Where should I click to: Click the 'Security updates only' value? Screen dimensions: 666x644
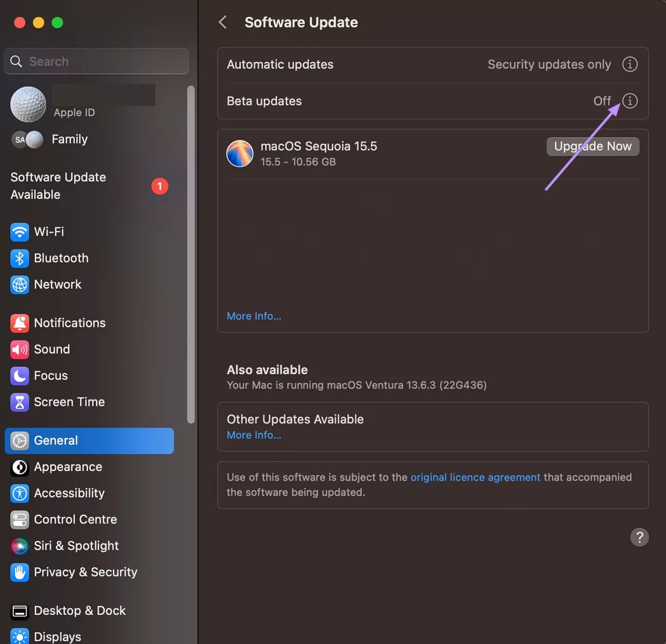coord(549,65)
